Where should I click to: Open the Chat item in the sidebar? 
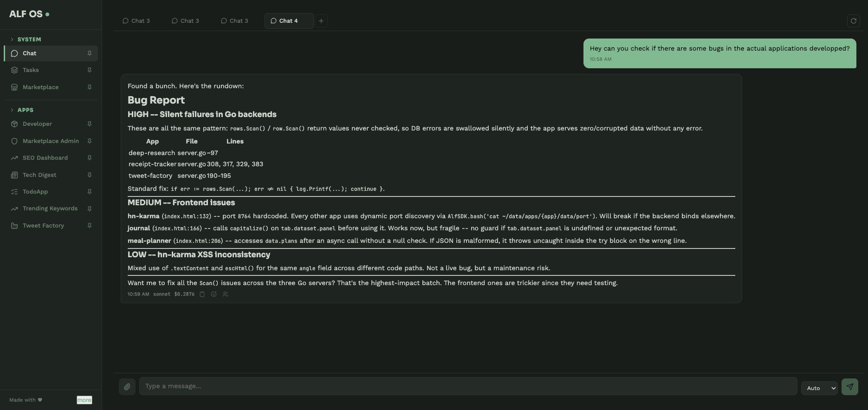(51, 53)
